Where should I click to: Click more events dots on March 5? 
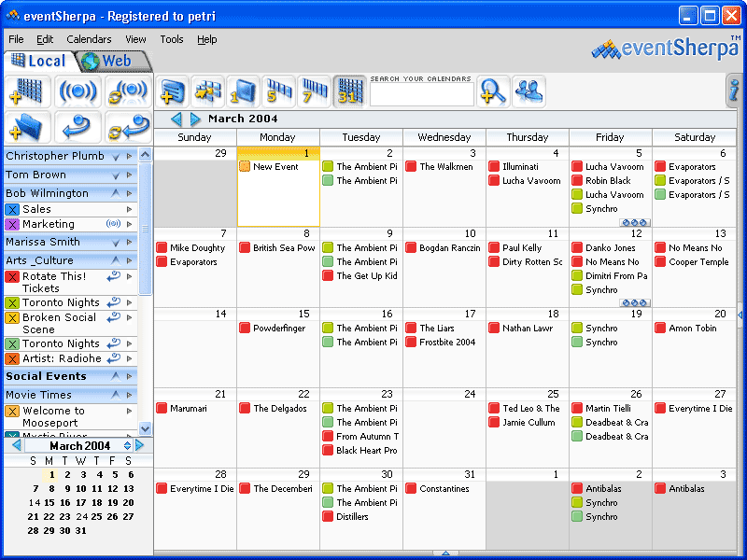click(x=635, y=222)
